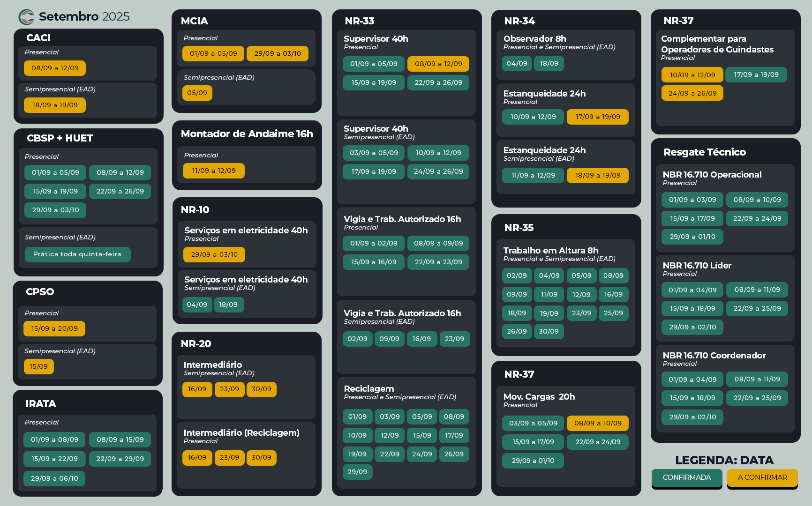The image size is (812, 506).
Task: Choose NBR 16.710 Operacional date 29/09 a 01/10
Action: (x=692, y=237)
